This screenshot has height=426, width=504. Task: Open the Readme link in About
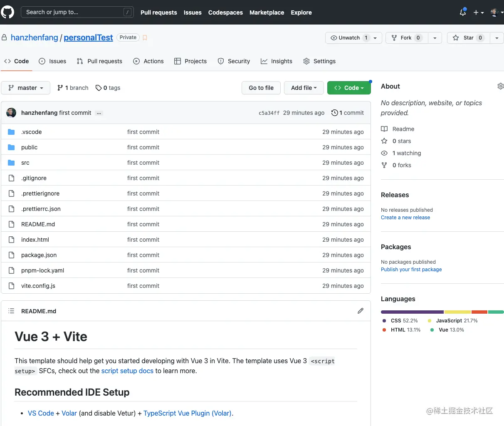(398, 129)
